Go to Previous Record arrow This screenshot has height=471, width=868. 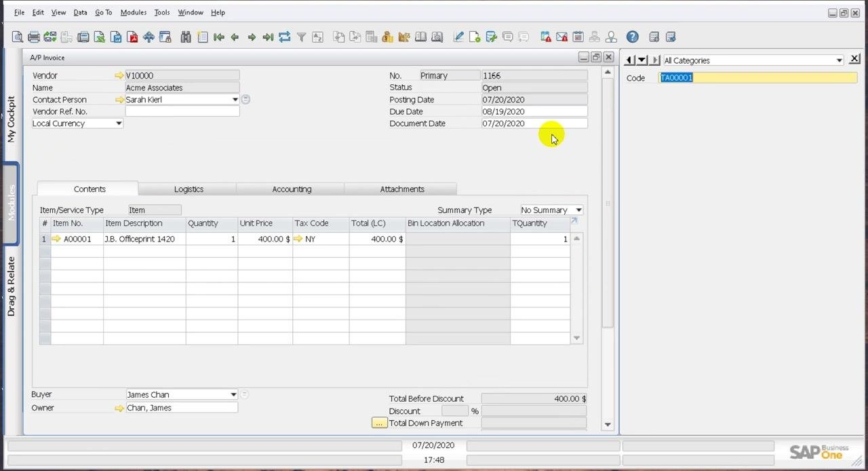[x=235, y=37]
